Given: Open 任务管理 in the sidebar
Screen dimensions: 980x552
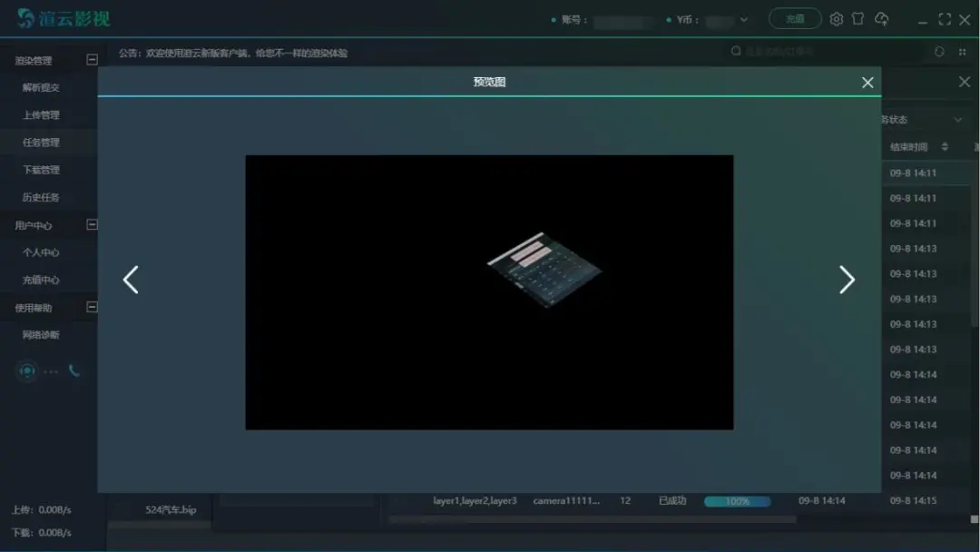Looking at the screenshot, I should (41, 143).
